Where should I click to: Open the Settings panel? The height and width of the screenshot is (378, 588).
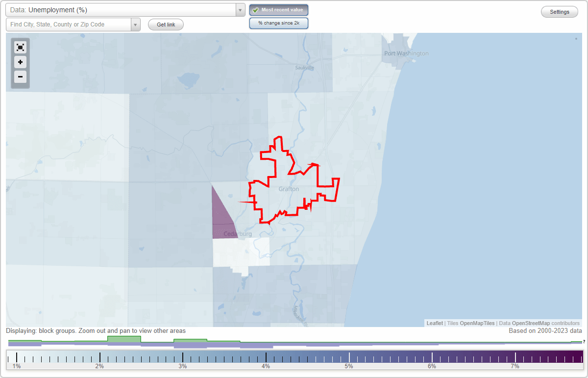(x=559, y=11)
